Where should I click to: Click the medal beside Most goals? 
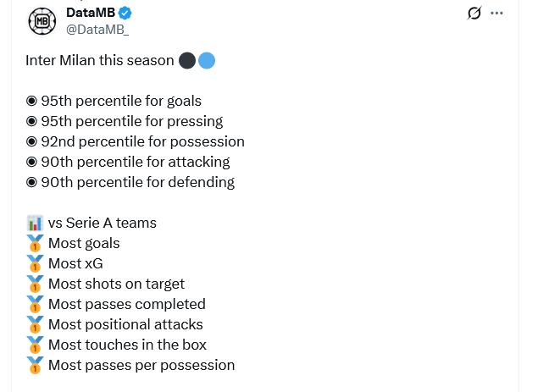pos(35,244)
